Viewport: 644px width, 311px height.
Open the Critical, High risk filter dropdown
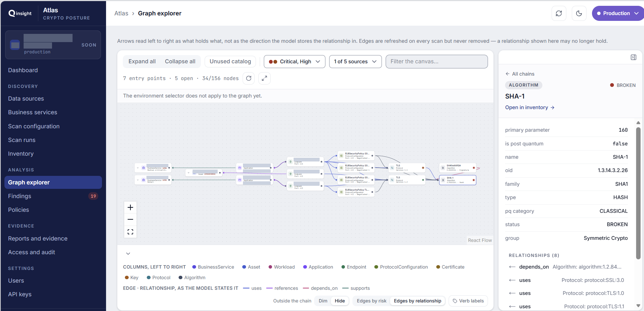click(295, 62)
